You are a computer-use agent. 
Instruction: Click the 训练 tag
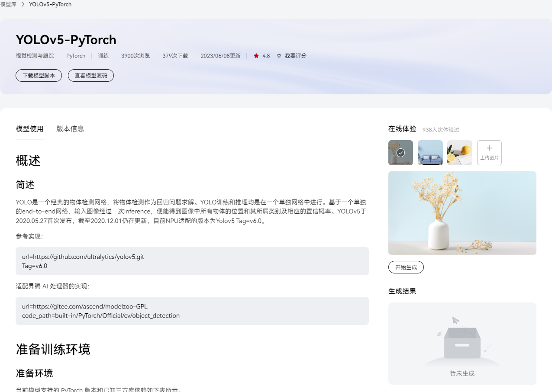103,56
